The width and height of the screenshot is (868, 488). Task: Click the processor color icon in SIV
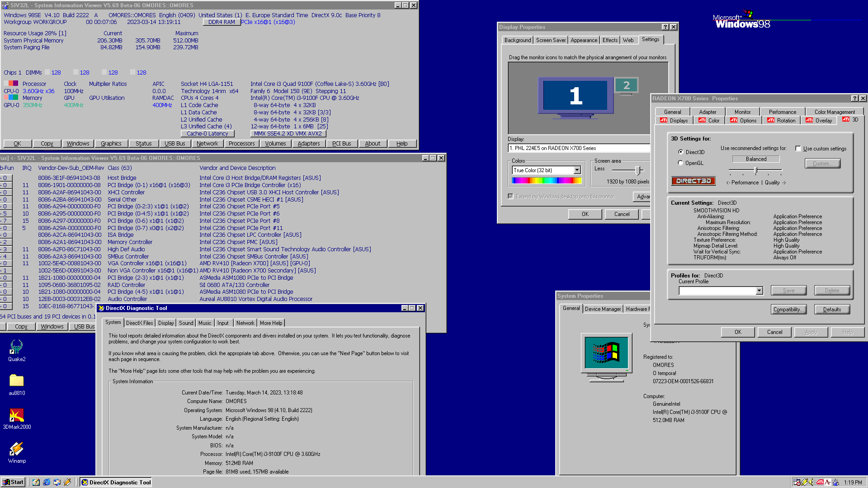tap(11, 84)
